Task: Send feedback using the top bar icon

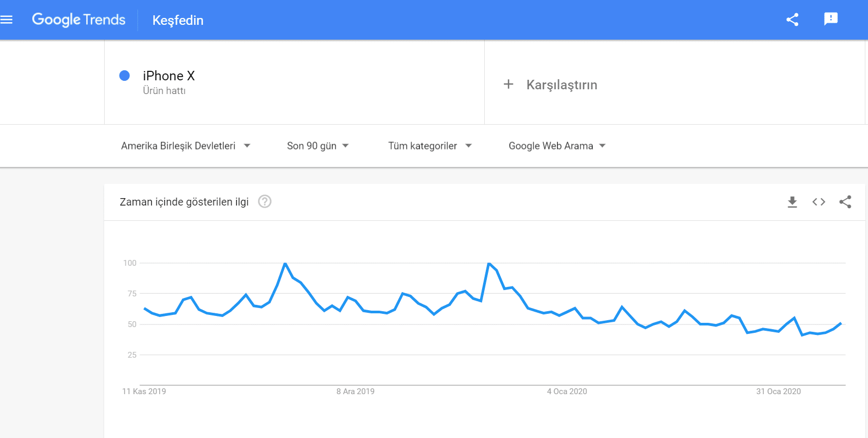Action: click(830, 19)
